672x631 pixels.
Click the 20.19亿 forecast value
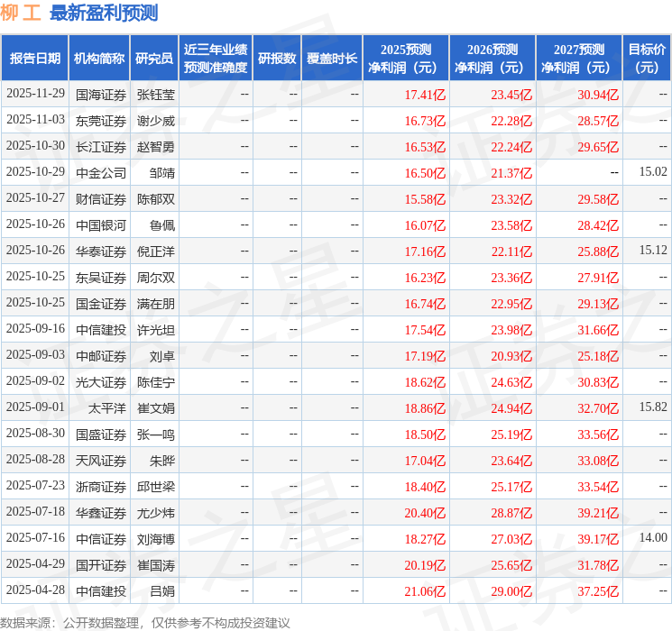(x=425, y=565)
